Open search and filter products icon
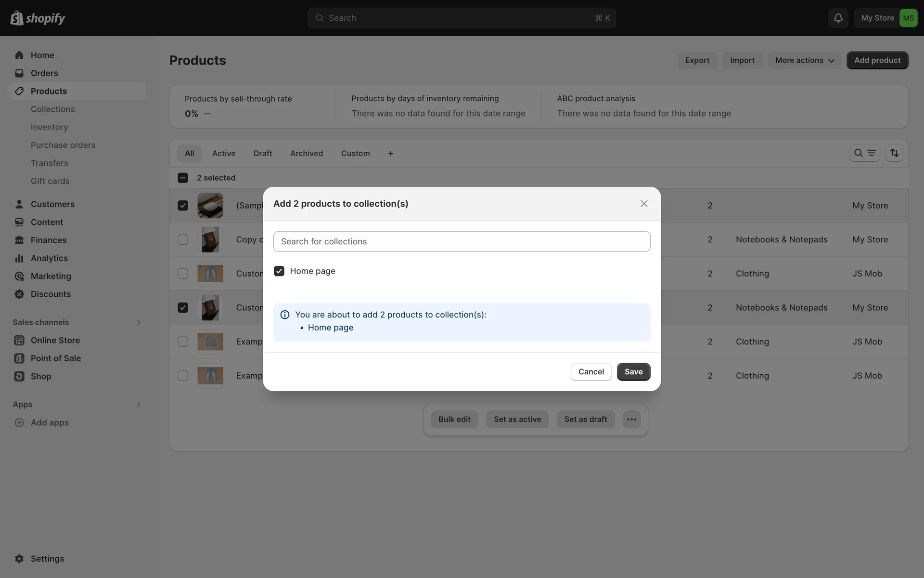The height and width of the screenshot is (578, 924). [x=864, y=153]
